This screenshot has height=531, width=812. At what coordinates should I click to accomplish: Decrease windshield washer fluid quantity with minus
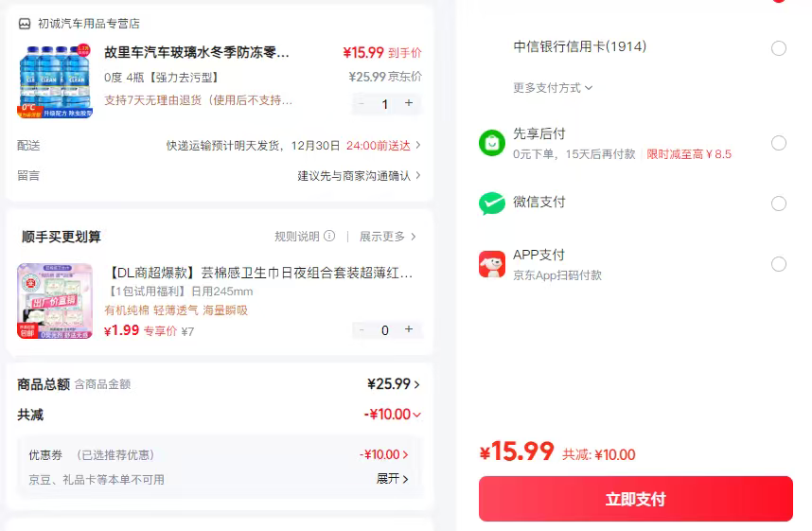pyautogui.click(x=361, y=103)
